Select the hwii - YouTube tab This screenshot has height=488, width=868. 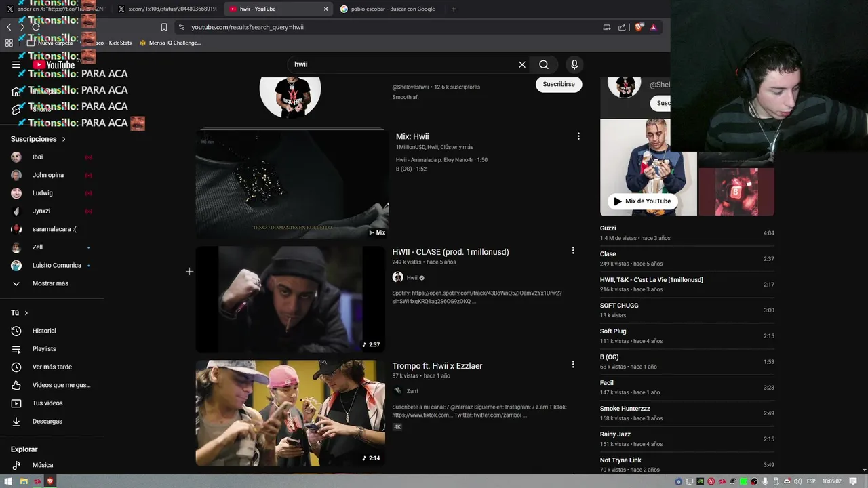[x=277, y=9]
